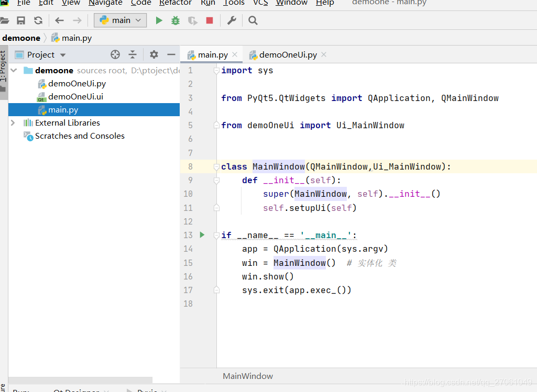Click the Synchronize refresh icon
The image size is (537, 392).
tap(38, 20)
